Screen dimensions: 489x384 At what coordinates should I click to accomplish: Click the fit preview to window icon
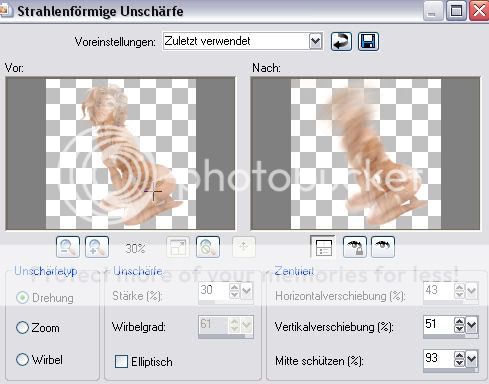pyautogui.click(x=178, y=247)
